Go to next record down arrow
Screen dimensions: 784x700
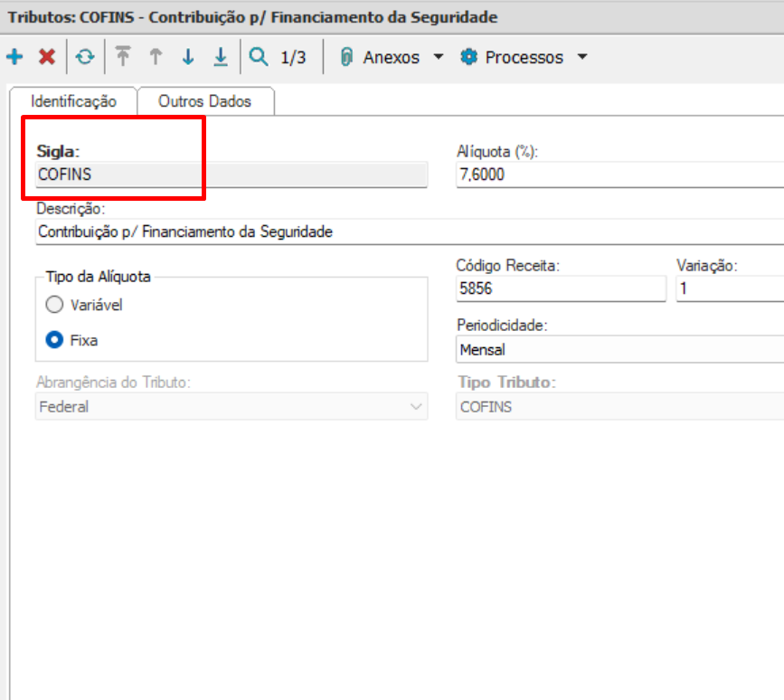188,56
